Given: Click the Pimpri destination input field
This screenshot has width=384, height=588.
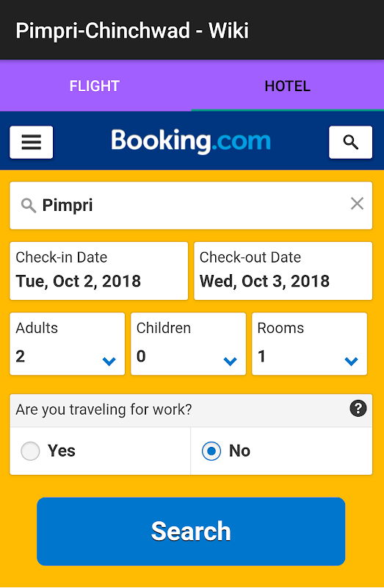Looking at the screenshot, I should pos(191,206).
